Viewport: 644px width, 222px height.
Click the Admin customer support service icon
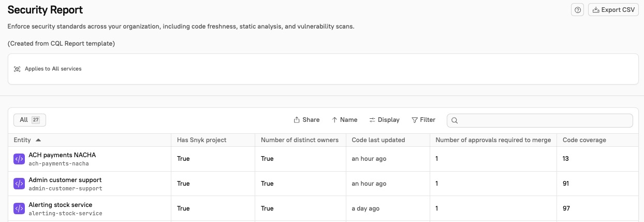[x=19, y=184]
